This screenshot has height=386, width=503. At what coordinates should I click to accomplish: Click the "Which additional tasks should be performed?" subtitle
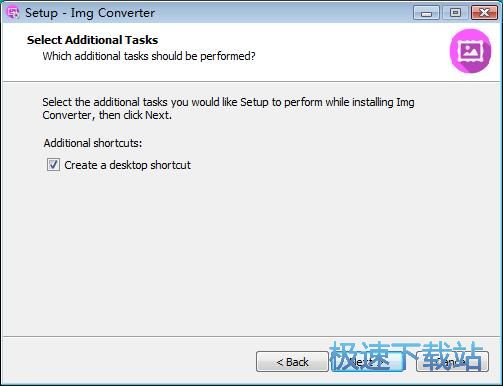pos(149,56)
